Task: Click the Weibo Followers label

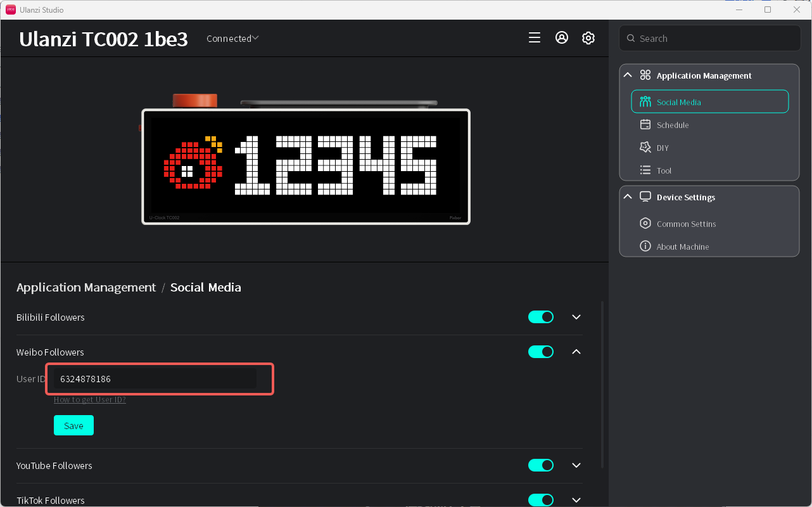Action: [x=50, y=352]
